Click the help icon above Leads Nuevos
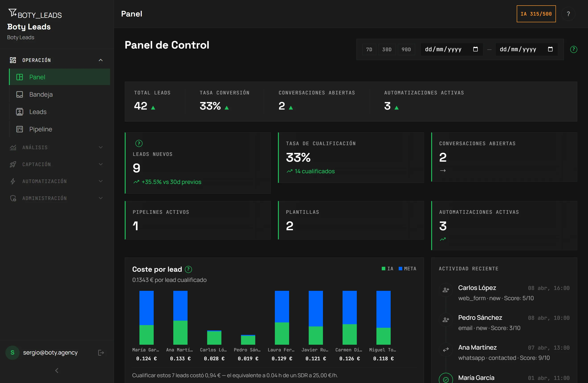This screenshot has height=383, width=588. coord(139,143)
